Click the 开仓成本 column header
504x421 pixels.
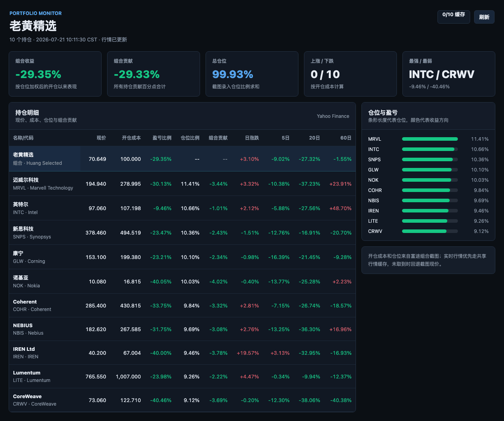(132, 138)
